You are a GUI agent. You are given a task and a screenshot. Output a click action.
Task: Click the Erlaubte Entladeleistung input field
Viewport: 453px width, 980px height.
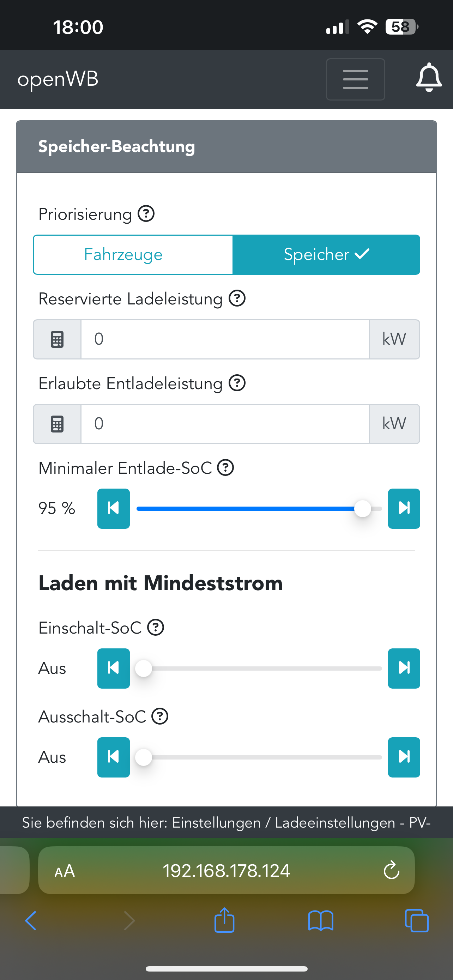pos(224,424)
